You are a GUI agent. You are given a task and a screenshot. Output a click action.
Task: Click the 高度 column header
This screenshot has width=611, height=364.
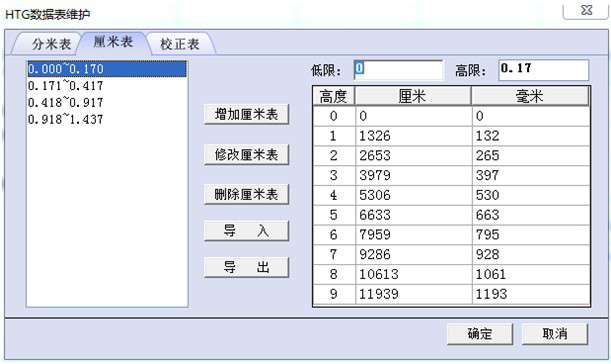[334, 96]
